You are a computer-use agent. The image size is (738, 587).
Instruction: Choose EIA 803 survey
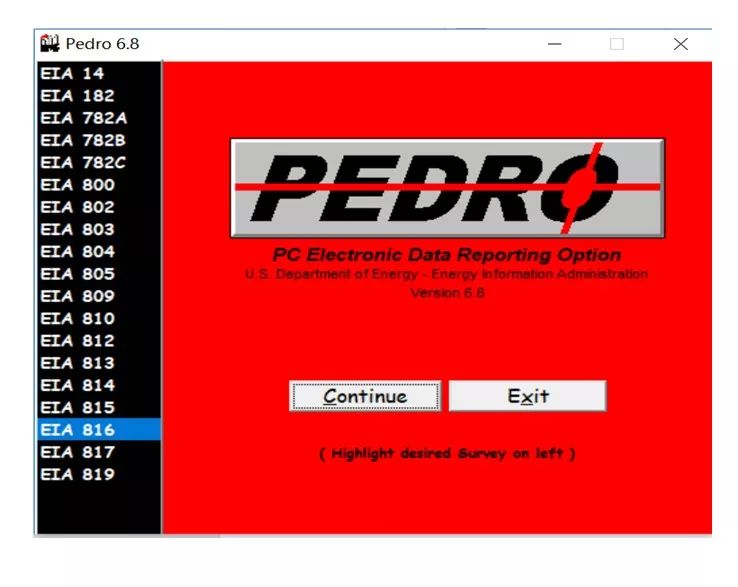tap(99, 229)
